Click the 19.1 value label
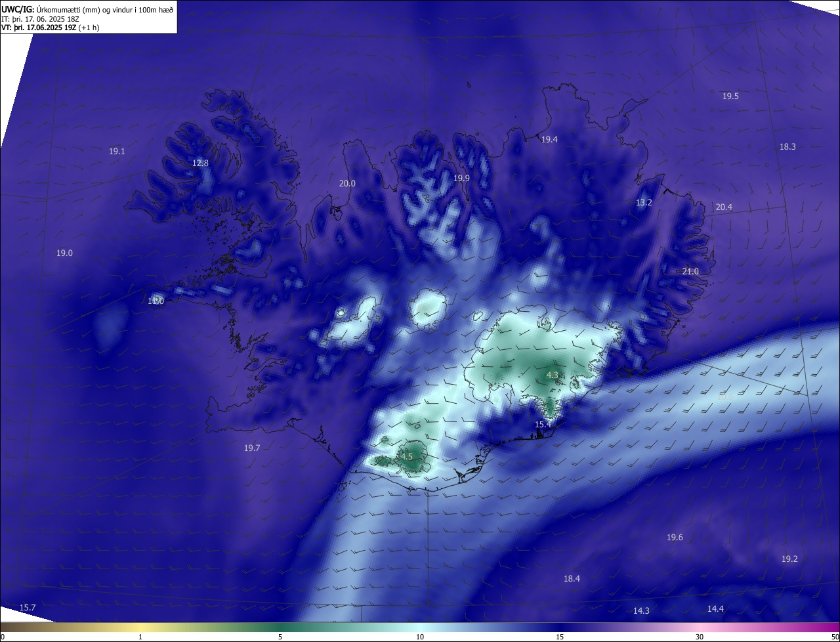The image size is (840, 642). pyautogui.click(x=117, y=151)
